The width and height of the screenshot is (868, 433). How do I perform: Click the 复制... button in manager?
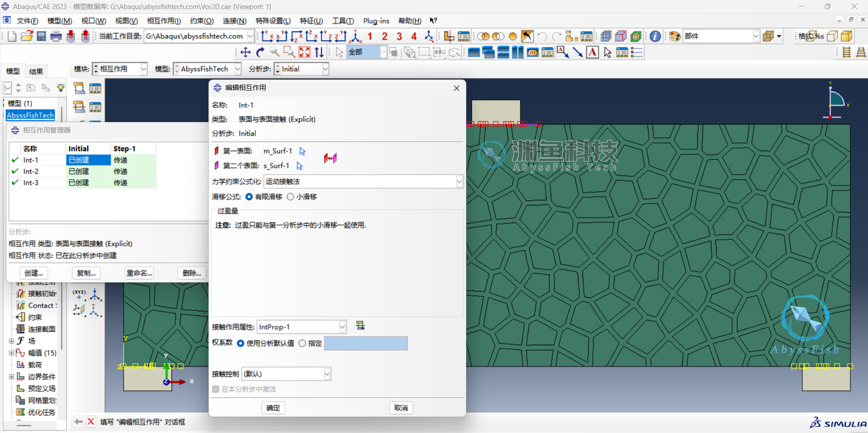coord(86,273)
